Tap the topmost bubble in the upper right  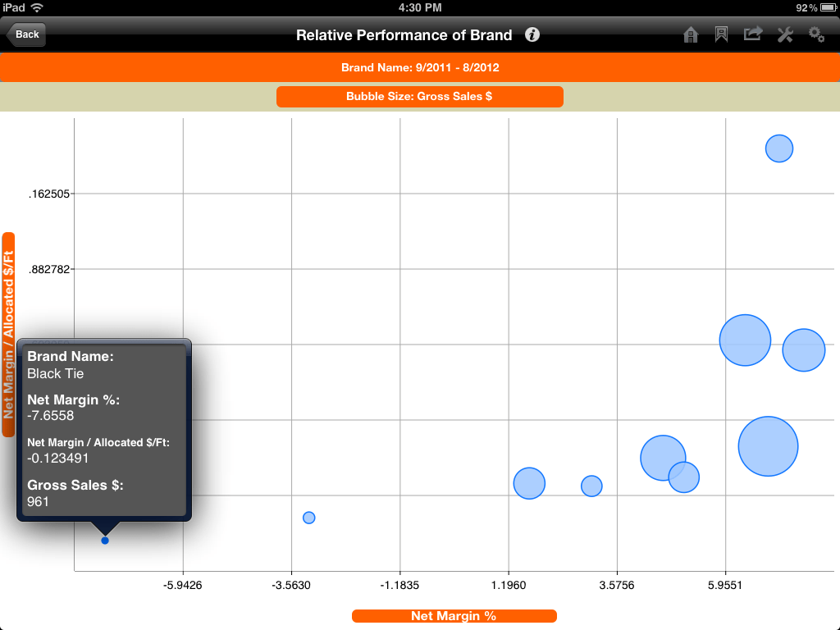[x=779, y=148]
